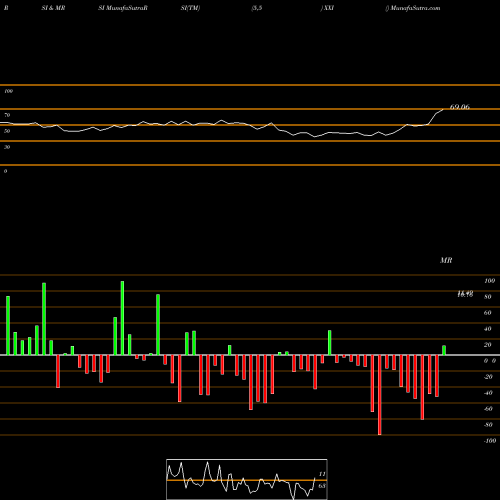Screen dimensions: 500x500
Task: Click the -60 label on histogram axis
Action: pos(488,409)
